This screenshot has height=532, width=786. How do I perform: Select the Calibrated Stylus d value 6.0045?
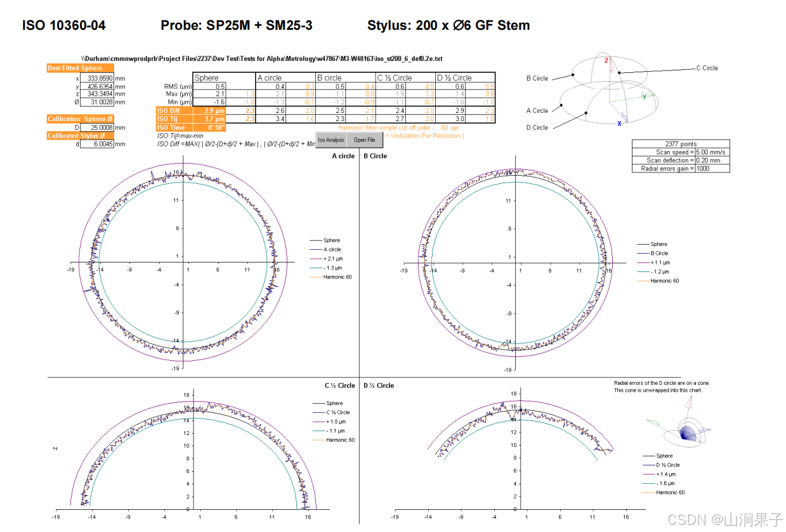click(x=96, y=144)
